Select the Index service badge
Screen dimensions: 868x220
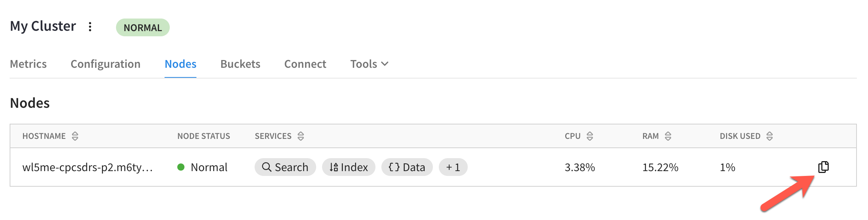348,167
